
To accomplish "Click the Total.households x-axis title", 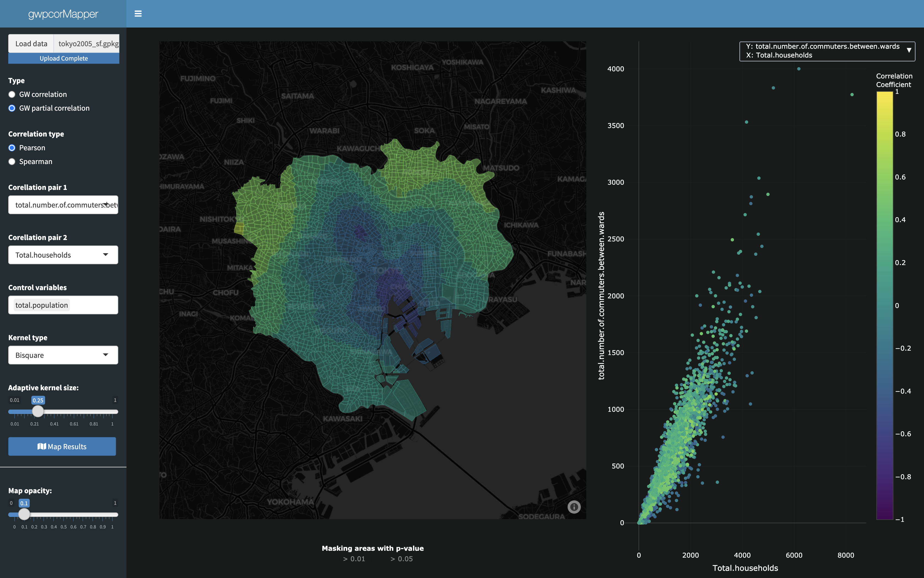I will tap(745, 568).
